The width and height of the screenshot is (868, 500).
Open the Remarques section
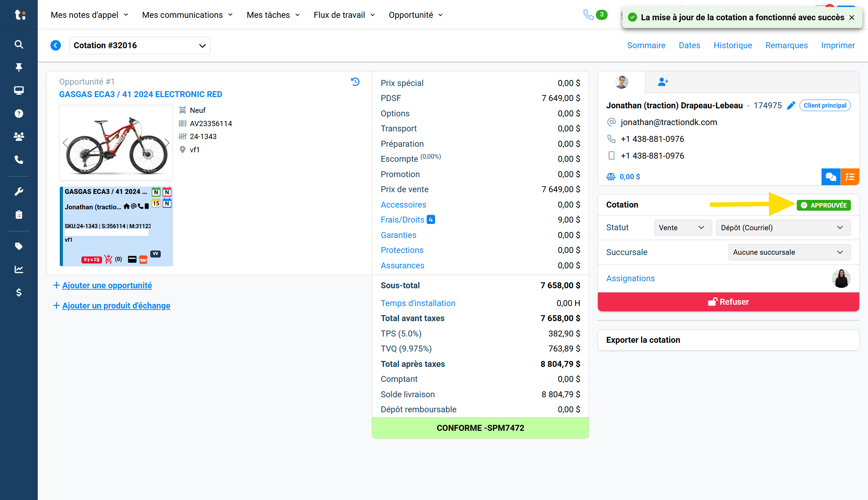[787, 45]
